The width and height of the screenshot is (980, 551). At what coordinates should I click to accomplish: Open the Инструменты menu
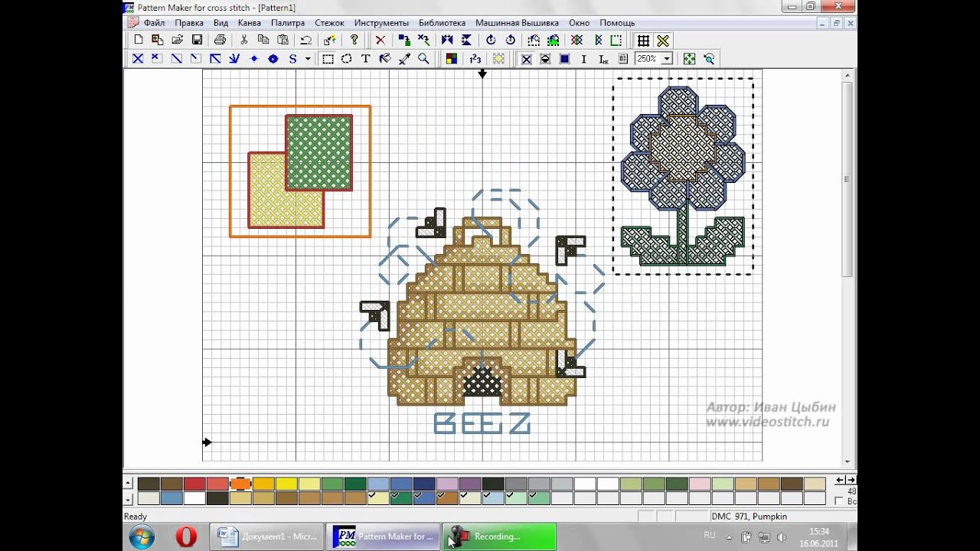[381, 23]
